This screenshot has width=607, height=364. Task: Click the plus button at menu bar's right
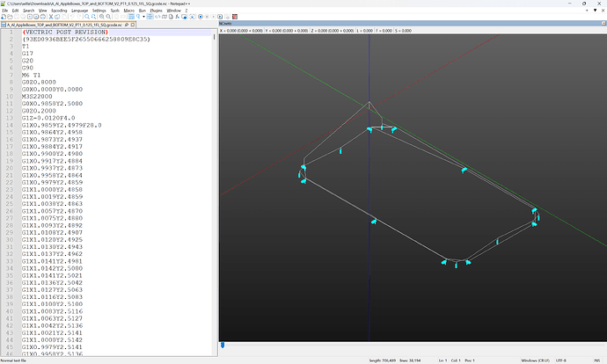point(588,11)
